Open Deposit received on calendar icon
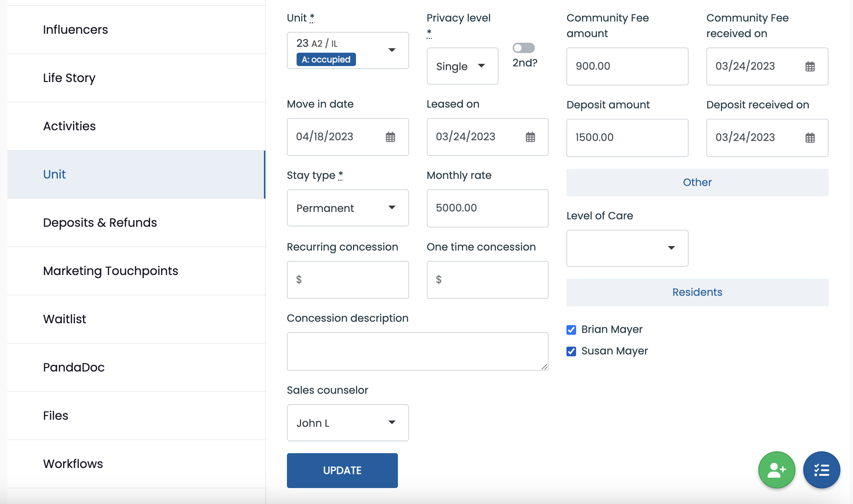Viewport: 853px width, 504px height. [x=810, y=138]
